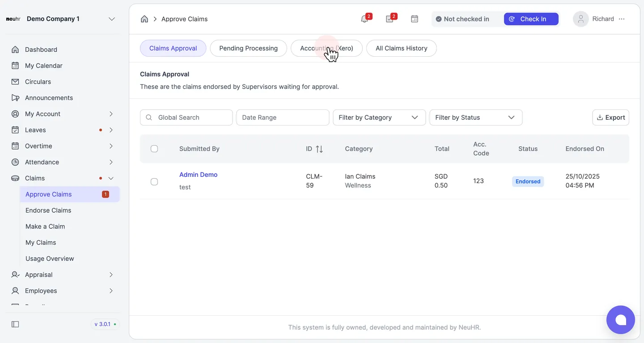Click the Announcements megaphone icon
The width and height of the screenshot is (644, 343).
click(15, 98)
